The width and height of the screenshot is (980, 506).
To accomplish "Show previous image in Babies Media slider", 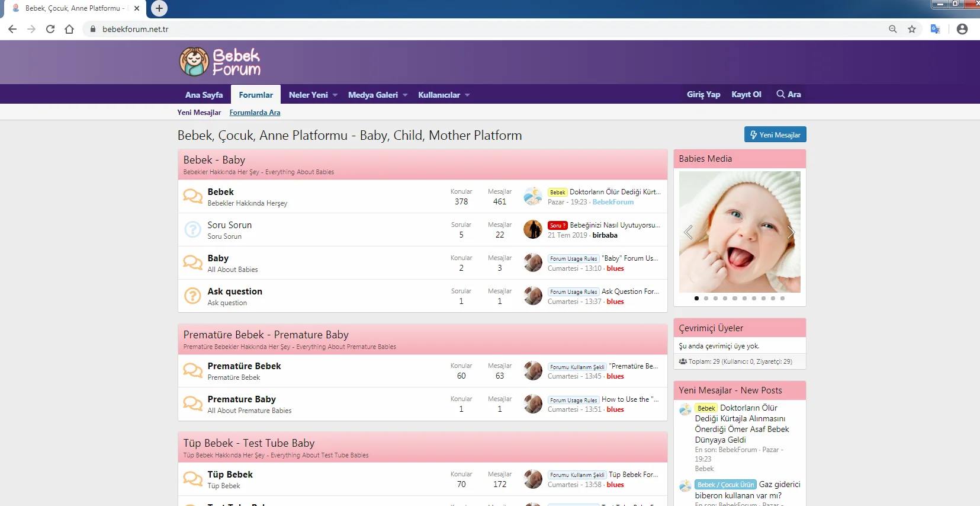I will [688, 232].
